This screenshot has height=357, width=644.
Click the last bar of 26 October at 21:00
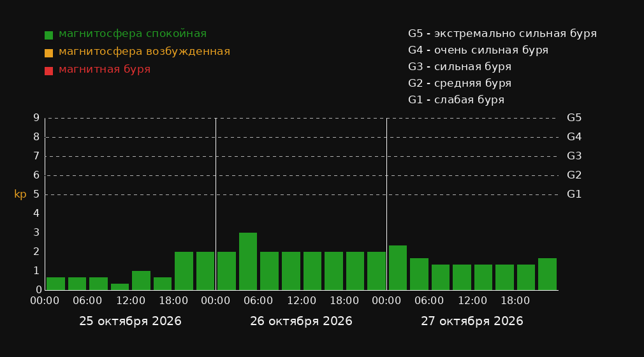pyautogui.click(x=376, y=271)
